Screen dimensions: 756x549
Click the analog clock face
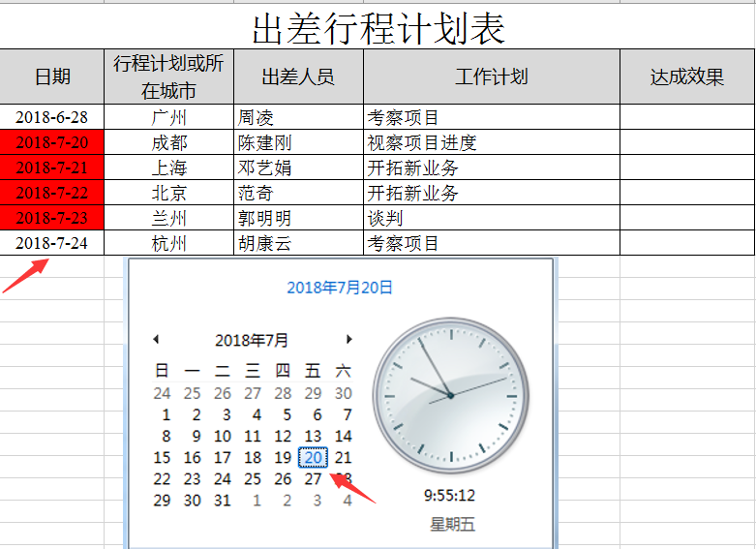(x=451, y=396)
